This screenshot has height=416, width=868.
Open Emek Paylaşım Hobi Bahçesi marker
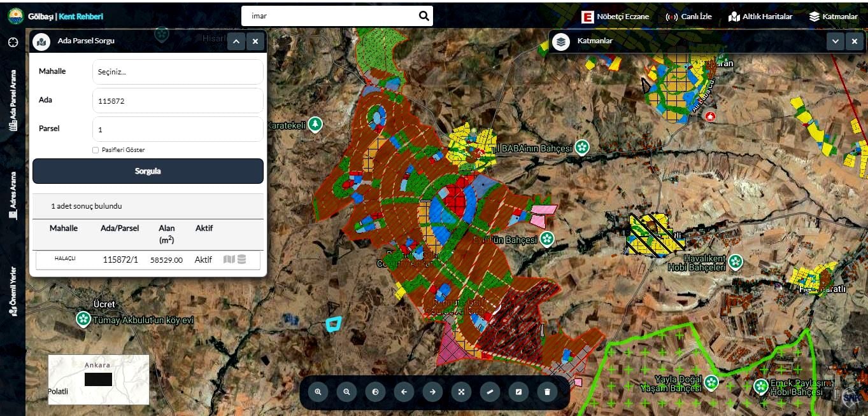pos(761,386)
